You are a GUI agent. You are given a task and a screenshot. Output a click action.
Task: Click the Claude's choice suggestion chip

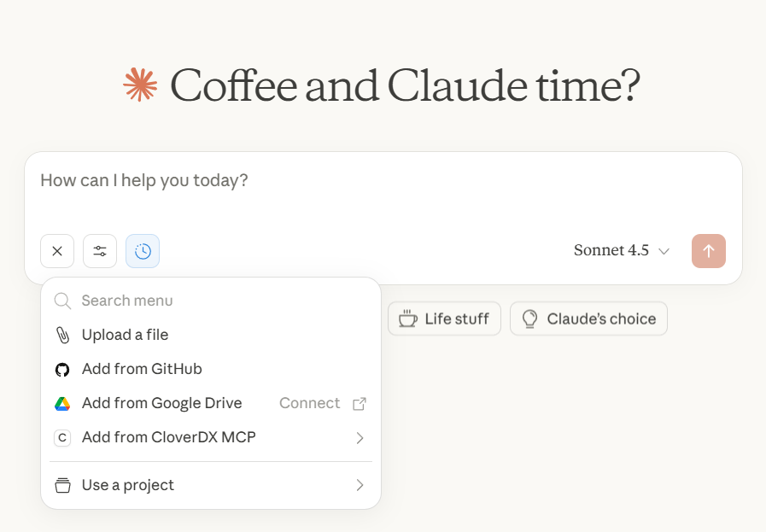click(x=588, y=319)
